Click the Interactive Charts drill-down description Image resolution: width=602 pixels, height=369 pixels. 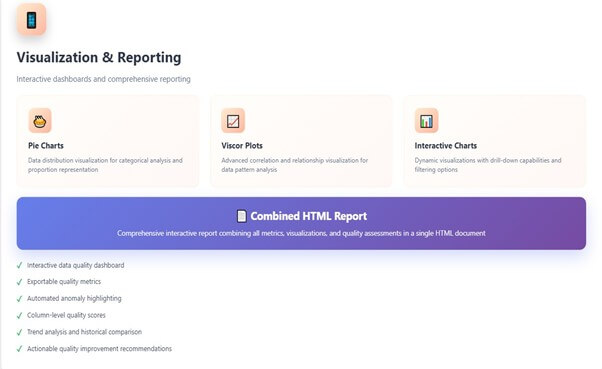(x=488, y=165)
